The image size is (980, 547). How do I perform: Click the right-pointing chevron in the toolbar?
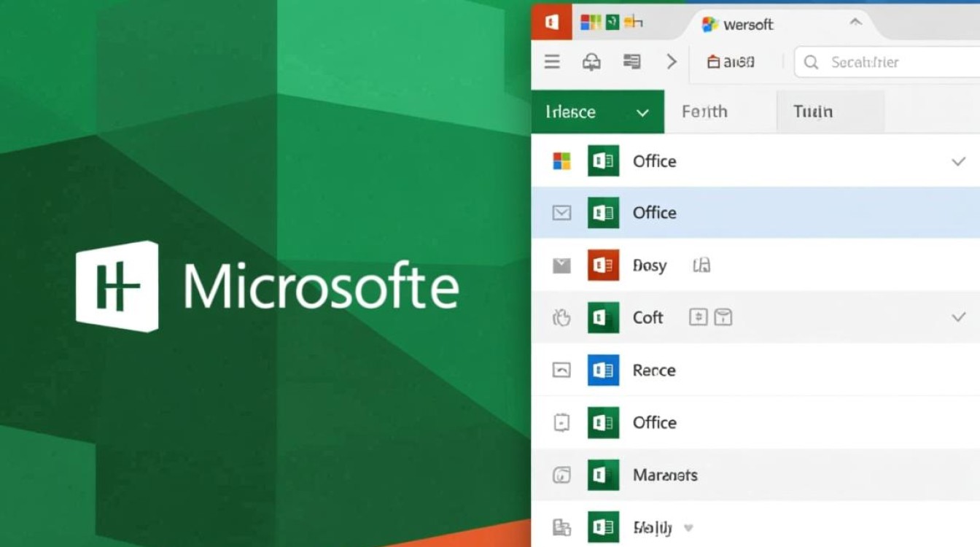click(672, 62)
